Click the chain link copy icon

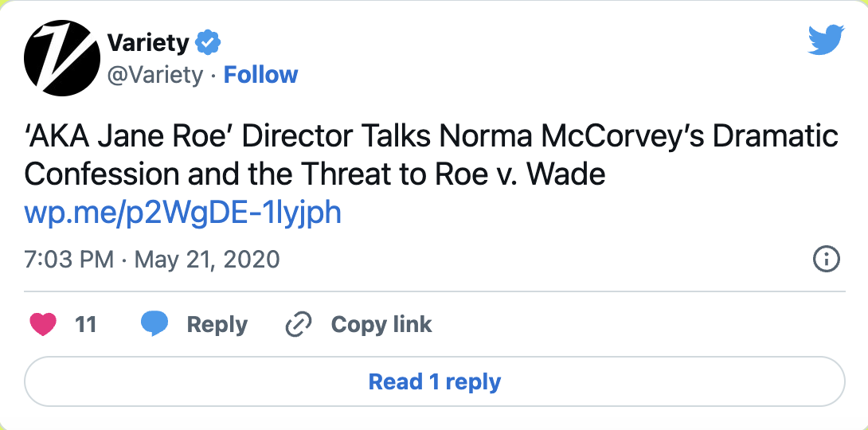[298, 325]
